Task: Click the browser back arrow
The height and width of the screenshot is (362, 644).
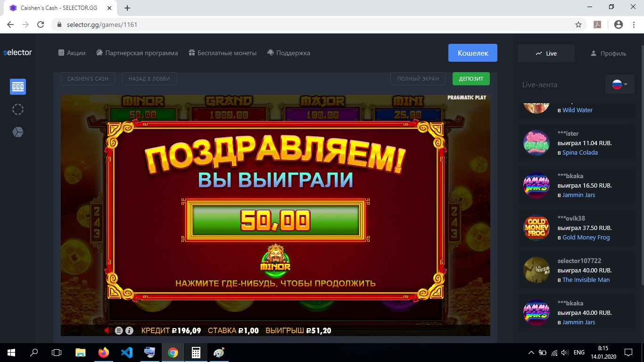Action: 10,25
